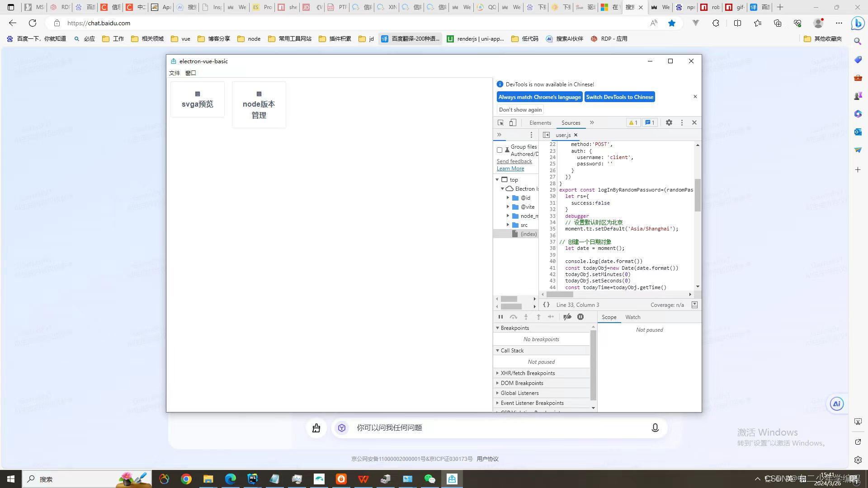
Task: Pretty print the code with braces icon
Action: pos(546,305)
